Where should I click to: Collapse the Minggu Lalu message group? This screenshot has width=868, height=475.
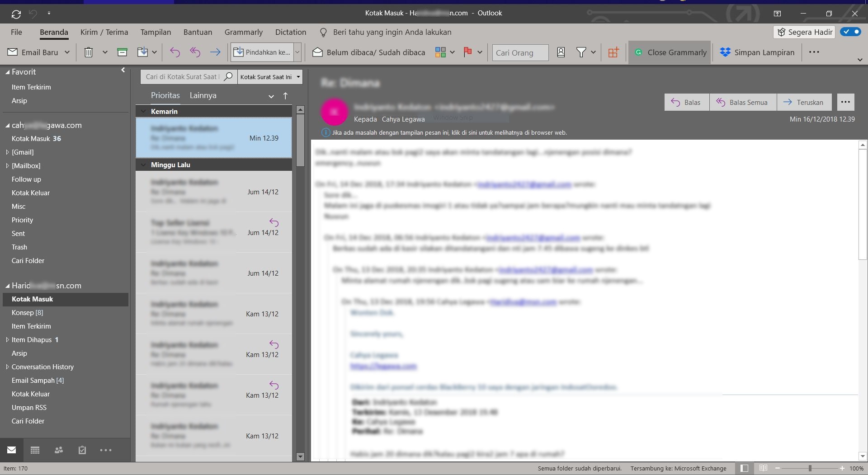click(x=143, y=165)
